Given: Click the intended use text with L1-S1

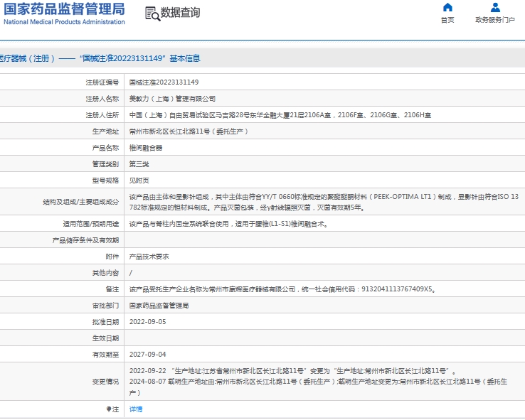Looking at the screenshot, I should coord(228,224).
